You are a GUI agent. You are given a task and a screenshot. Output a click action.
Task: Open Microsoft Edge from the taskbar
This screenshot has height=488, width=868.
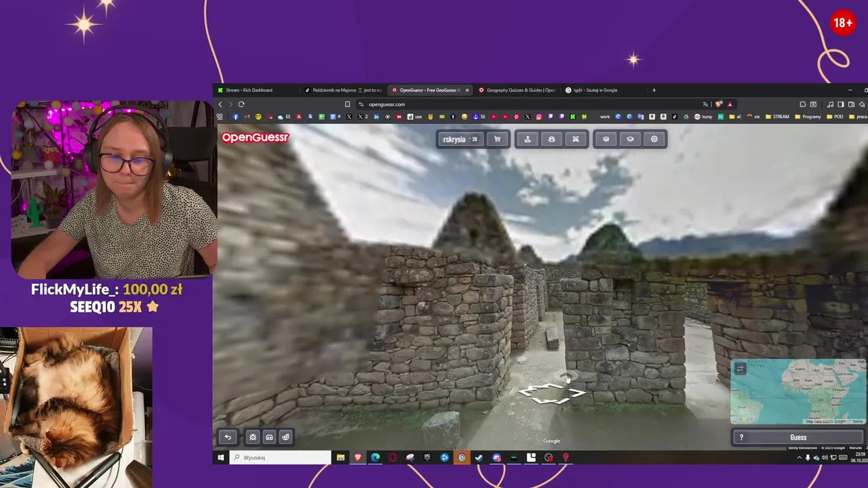point(375,457)
